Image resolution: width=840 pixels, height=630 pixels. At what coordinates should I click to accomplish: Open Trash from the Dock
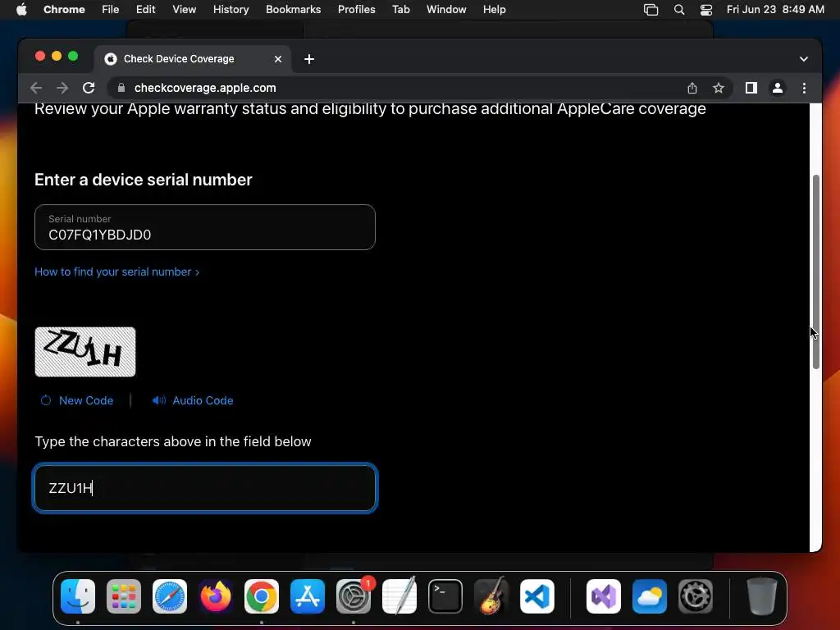coord(762,596)
